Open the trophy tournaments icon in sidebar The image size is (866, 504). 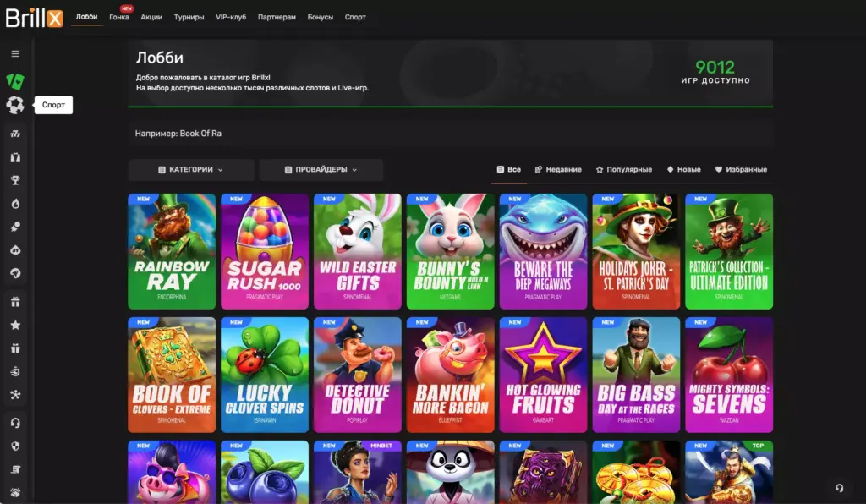pos(13,180)
